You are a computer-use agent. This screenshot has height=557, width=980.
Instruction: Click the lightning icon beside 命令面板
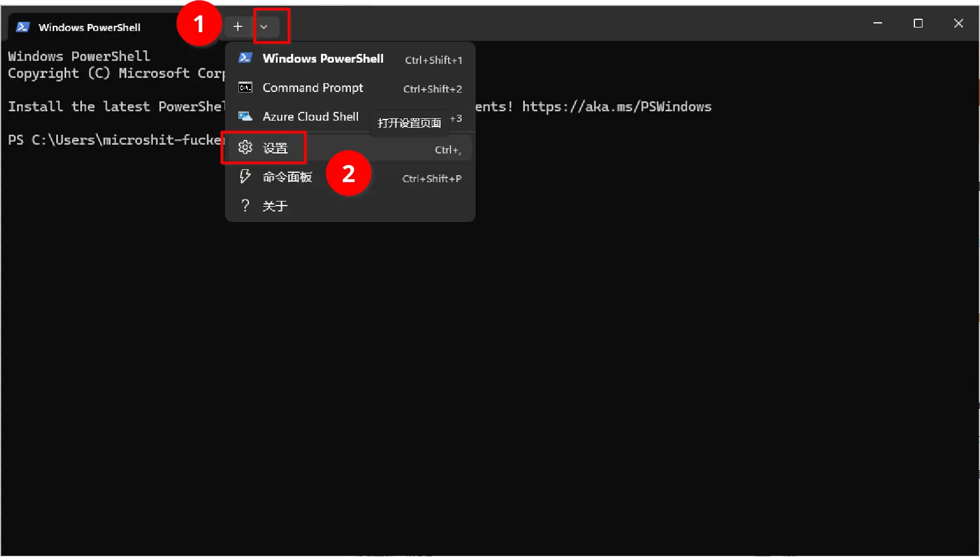(245, 176)
